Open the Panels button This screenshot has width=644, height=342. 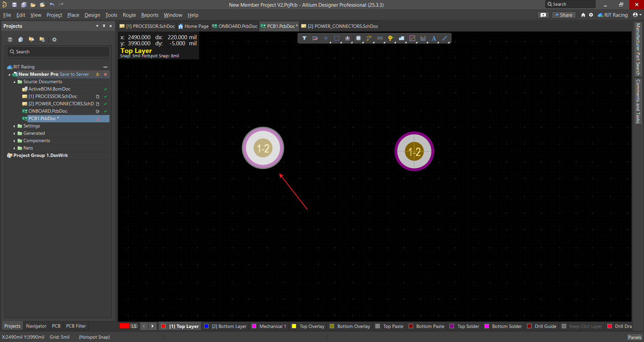coord(635,337)
